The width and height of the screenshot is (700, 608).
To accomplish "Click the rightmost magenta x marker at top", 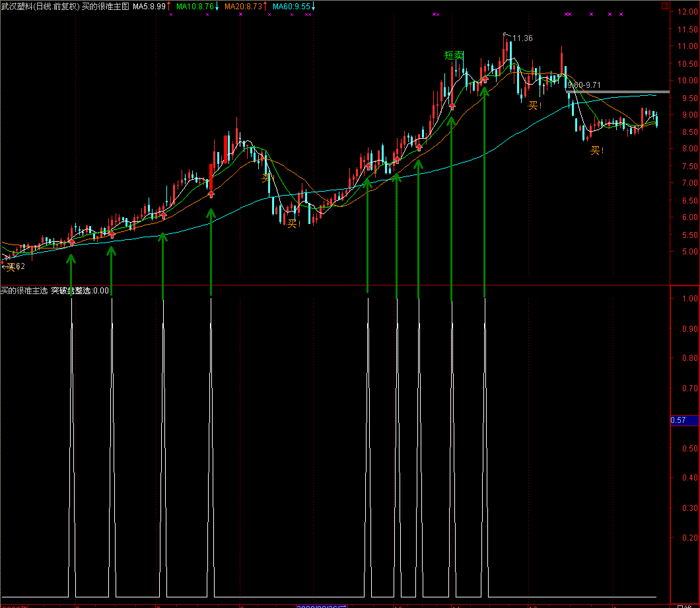I will [x=621, y=14].
